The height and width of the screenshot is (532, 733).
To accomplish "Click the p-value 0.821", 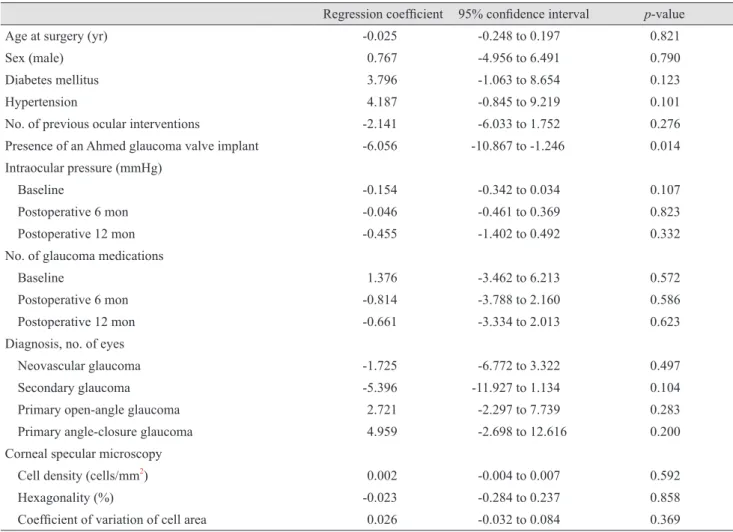I will (x=665, y=36).
